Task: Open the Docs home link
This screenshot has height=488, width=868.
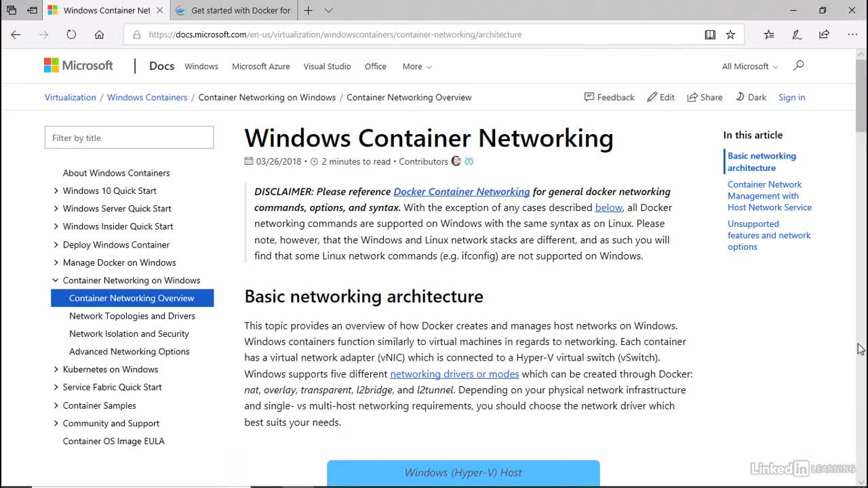Action: point(161,66)
